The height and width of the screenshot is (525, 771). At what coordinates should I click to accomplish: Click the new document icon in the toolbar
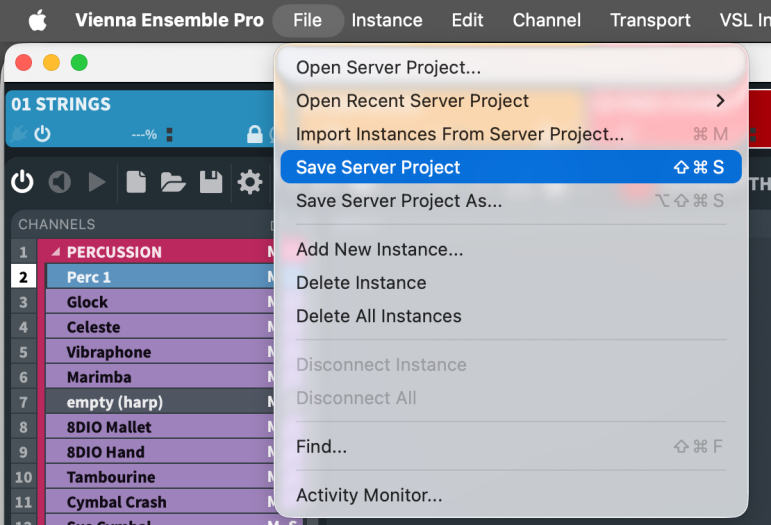coord(135,182)
